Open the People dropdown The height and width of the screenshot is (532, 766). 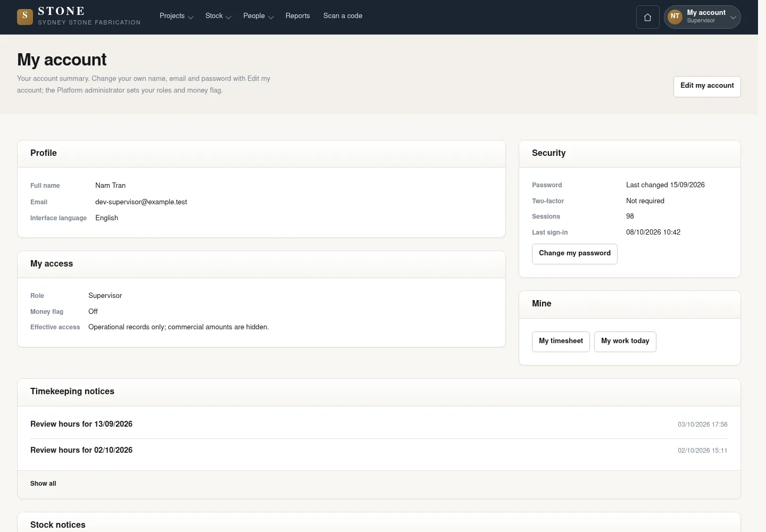(258, 16)
